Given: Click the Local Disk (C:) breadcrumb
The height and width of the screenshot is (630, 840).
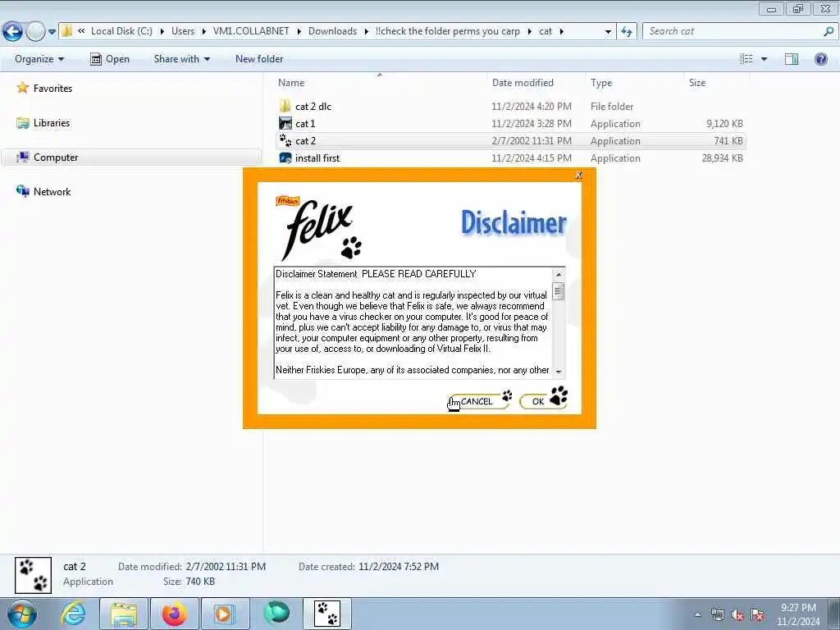Looking at the screenshot, I should click(x=121, y=31).
